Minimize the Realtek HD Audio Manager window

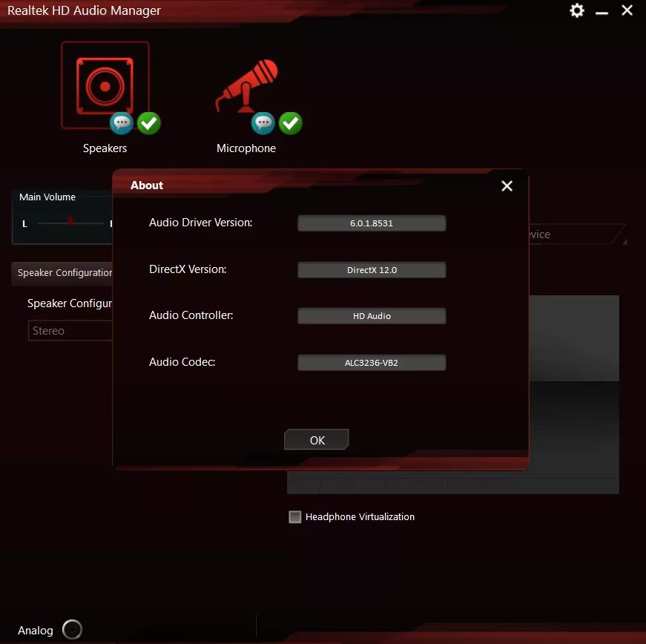(x=601, y=13)
